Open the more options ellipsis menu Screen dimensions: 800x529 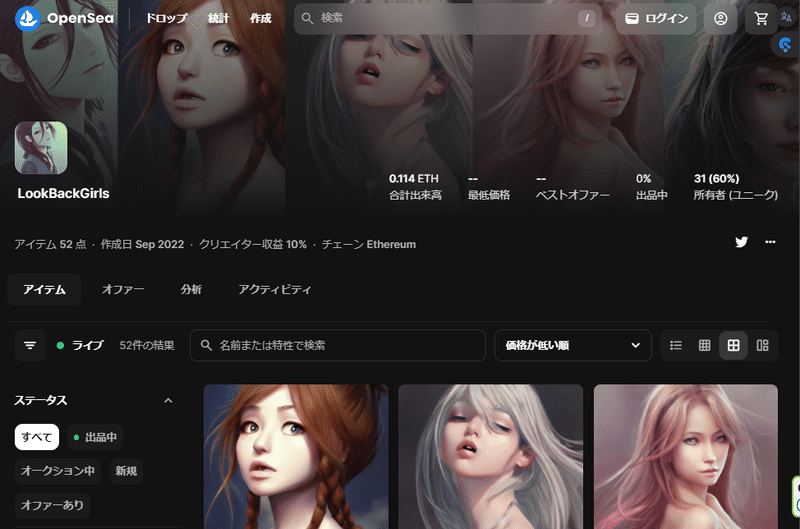coord(770,242)
